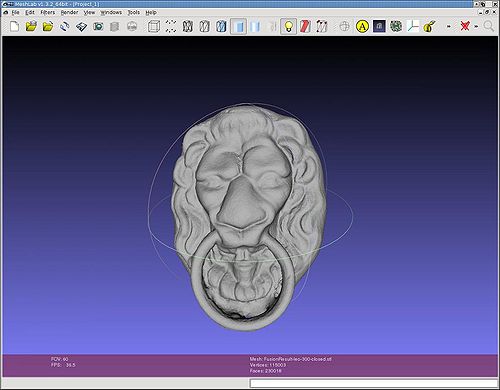Screen dimensions: 500x390
Task: Click the red X delete icon
Action: (x=465, y=26)
